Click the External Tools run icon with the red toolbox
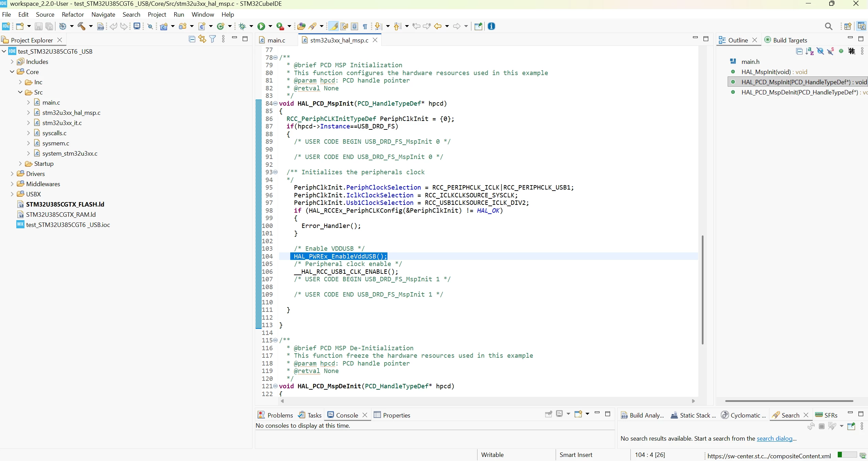868x461 pixels. click(280, 26)
